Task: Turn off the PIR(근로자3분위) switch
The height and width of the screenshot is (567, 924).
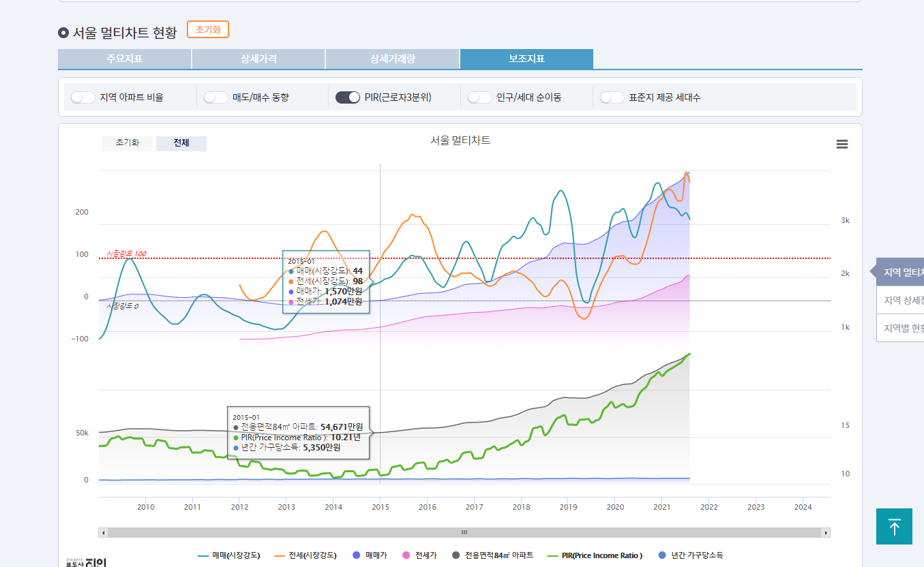Action: coord(348,97)
